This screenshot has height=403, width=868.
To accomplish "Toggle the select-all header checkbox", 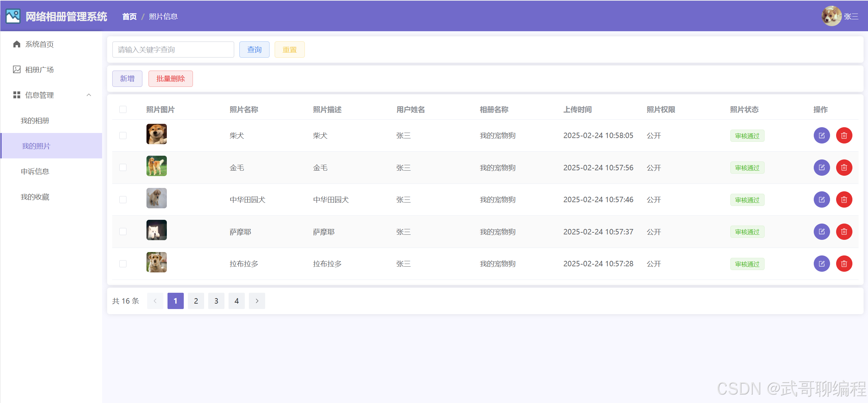I will point(123,109).
